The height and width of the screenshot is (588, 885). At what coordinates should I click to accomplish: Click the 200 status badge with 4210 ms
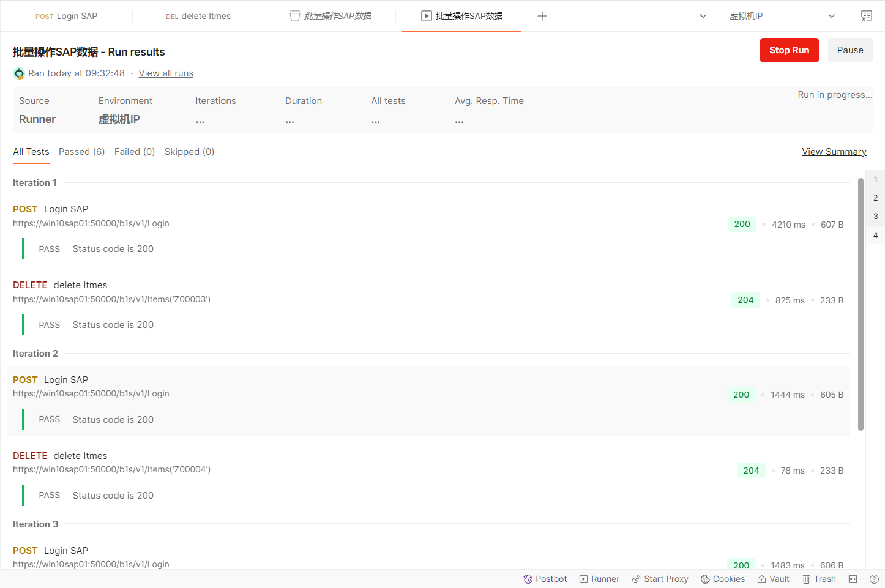[742, 225]
